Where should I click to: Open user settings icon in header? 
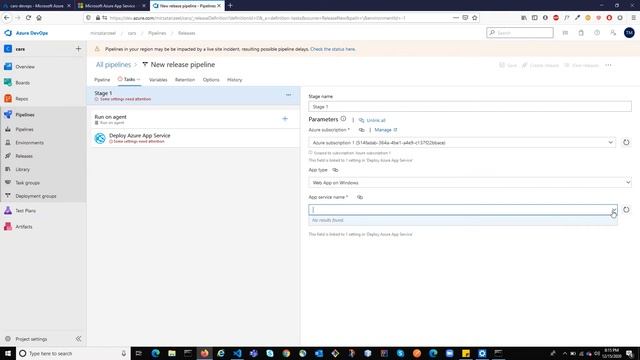pos(613,33)
